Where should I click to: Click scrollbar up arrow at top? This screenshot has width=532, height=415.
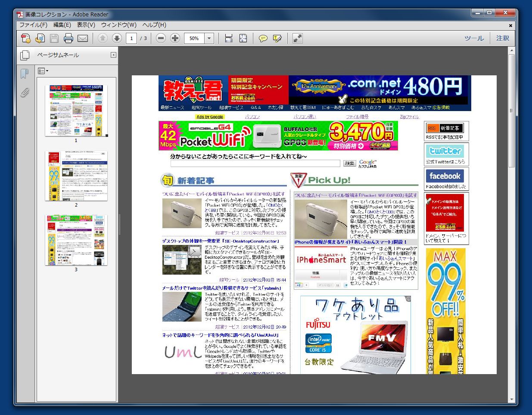click(512, 51)
